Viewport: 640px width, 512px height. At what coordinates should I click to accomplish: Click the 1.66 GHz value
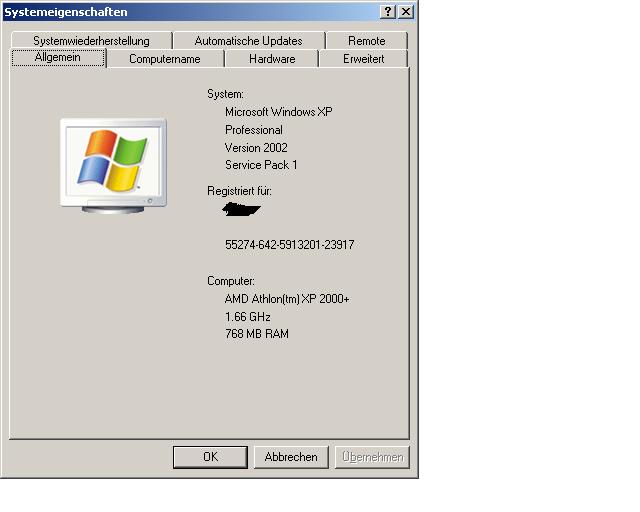click(248, 317)
